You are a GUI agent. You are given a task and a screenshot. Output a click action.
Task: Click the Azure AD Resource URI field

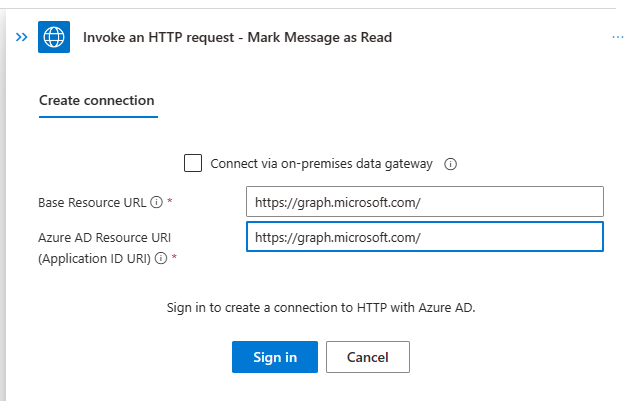tap(425, 236)
